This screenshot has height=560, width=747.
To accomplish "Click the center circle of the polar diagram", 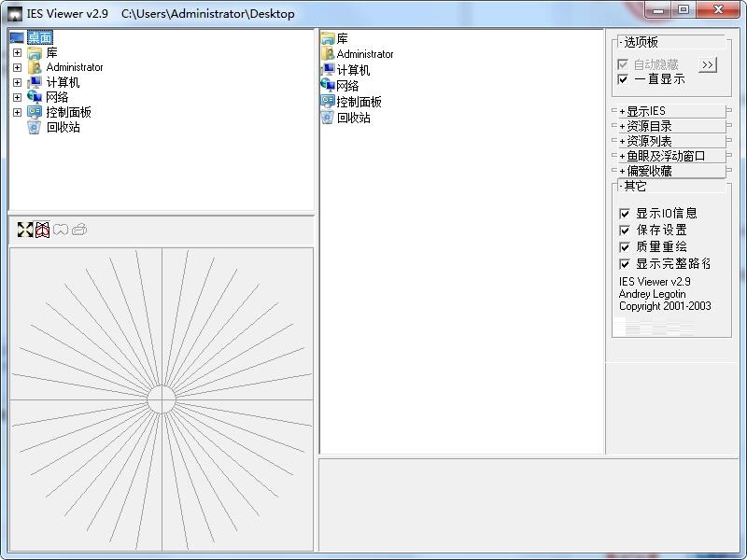I will pos(162,399).
